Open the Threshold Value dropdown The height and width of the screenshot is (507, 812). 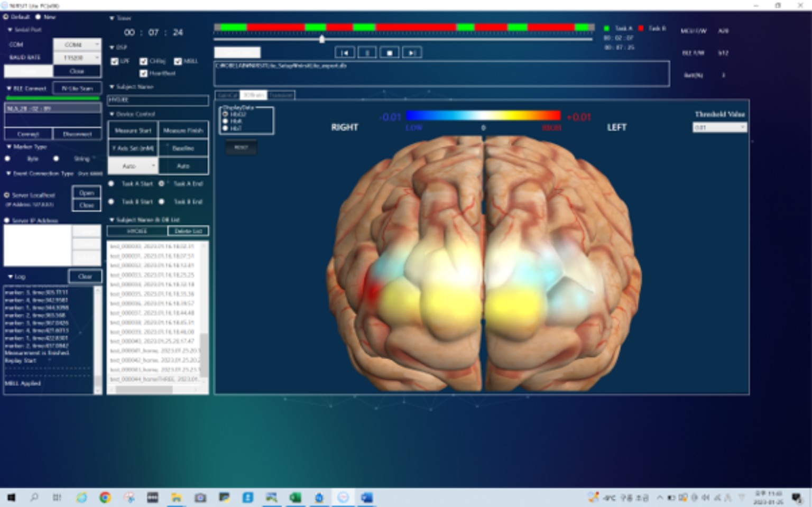pyautogui.click(x=719, y=127)
